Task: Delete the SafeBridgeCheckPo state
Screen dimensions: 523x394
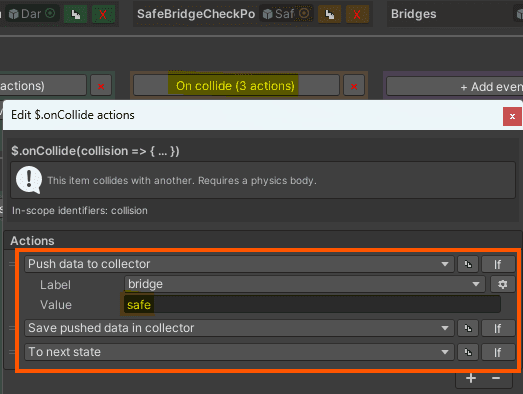Action: pyautogui.click(x=357, y=14)
